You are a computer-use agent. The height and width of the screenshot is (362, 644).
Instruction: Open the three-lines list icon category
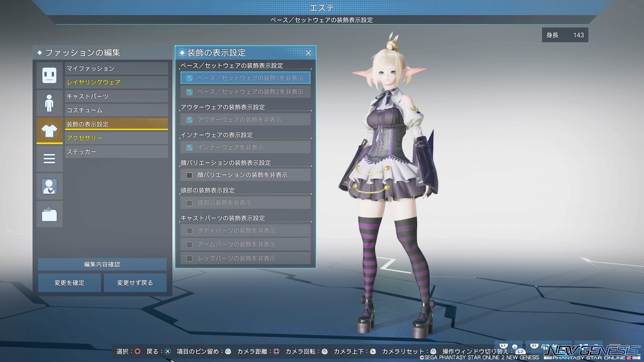tap(49, 159)
